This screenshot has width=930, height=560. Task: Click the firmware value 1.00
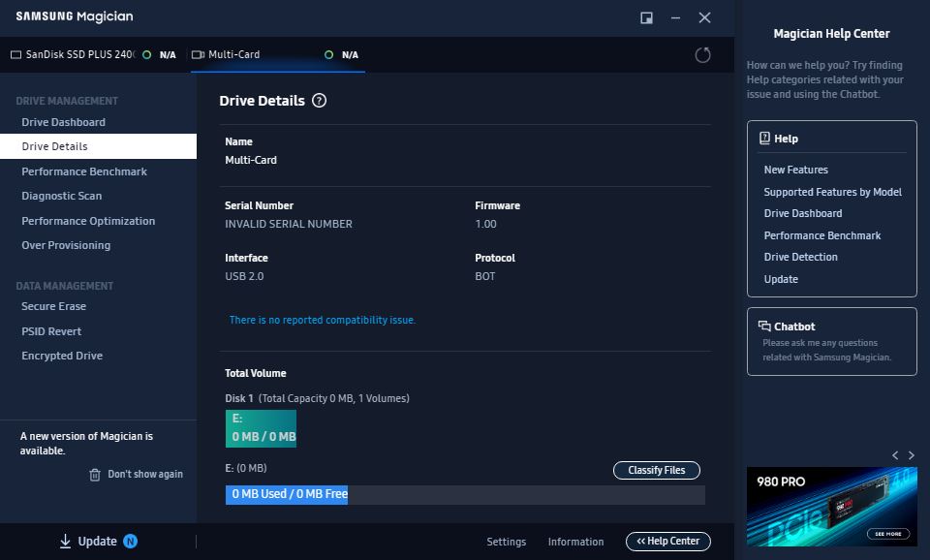point(485,224)
